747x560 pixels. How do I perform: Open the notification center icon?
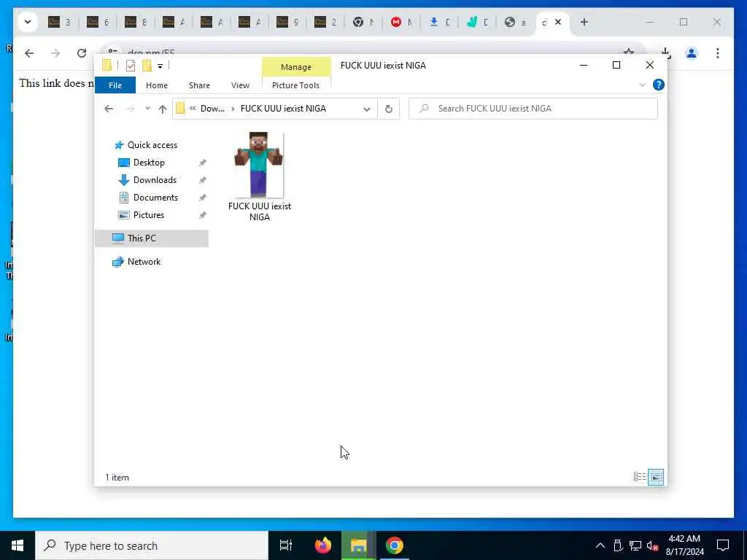pyautogui.click(x=723, y=545)
